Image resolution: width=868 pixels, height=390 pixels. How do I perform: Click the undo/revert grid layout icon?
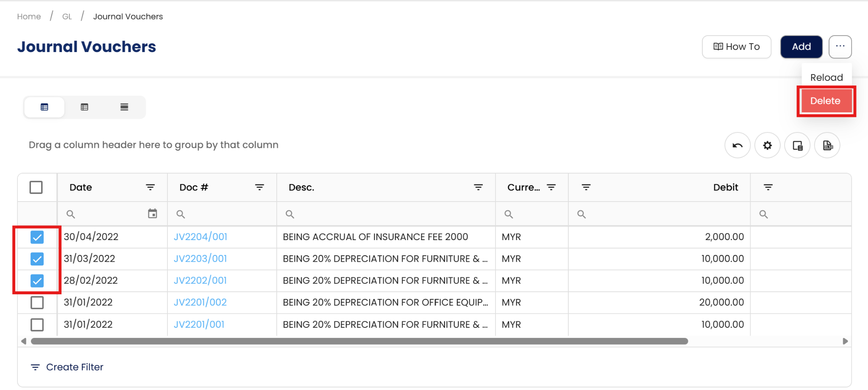(x=737, y=146)
